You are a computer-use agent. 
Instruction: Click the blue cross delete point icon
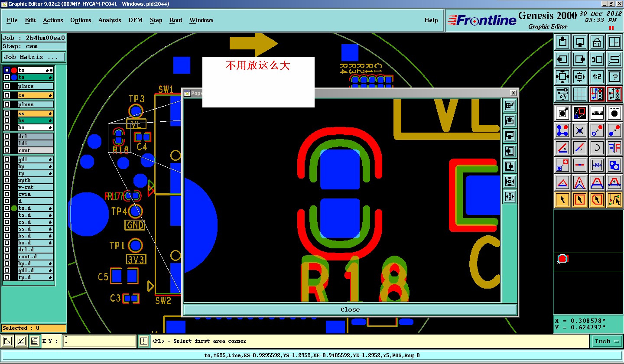tap(580, 130)
